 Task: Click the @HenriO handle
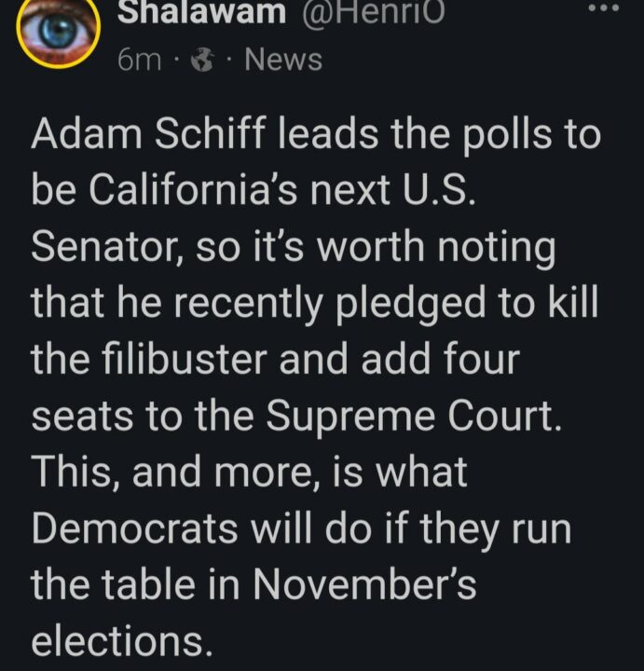(x=371, y=11)
